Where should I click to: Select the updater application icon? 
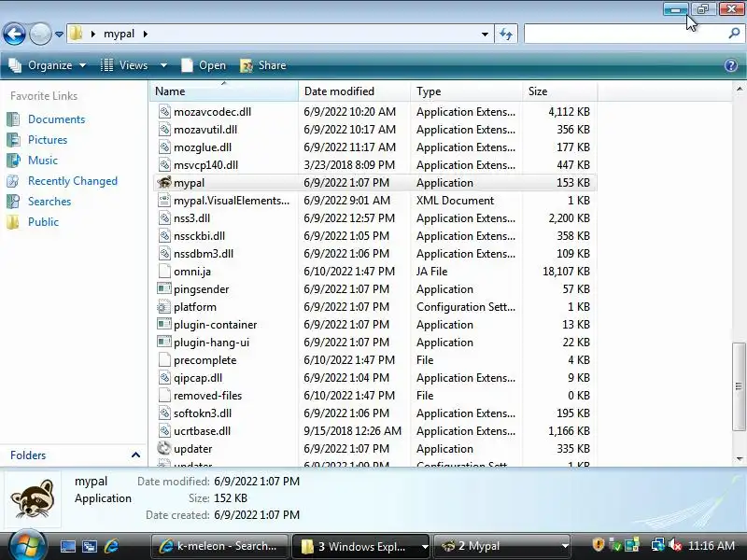(164, 448)
